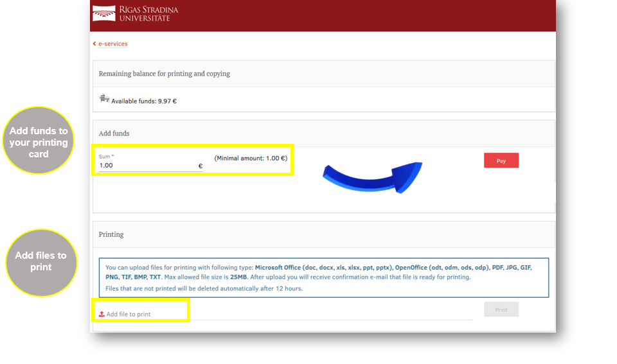The image size is (617, 364).
Task: Click the 'Add funds' section heading
Action: click(114, 134)
